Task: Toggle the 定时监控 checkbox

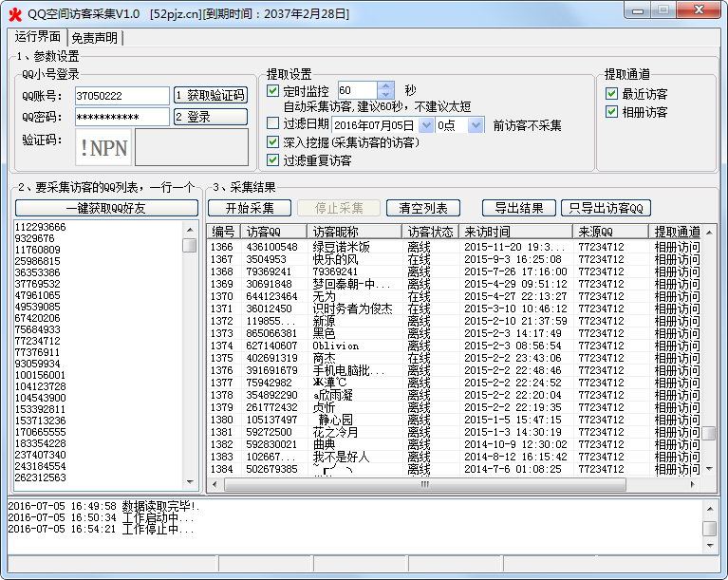Action: tap(273, 91)
